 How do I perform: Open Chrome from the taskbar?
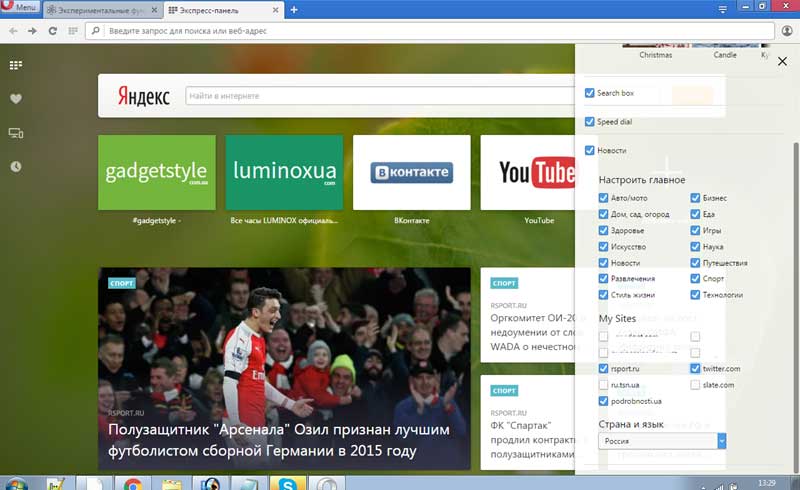[x=133, y=484]
